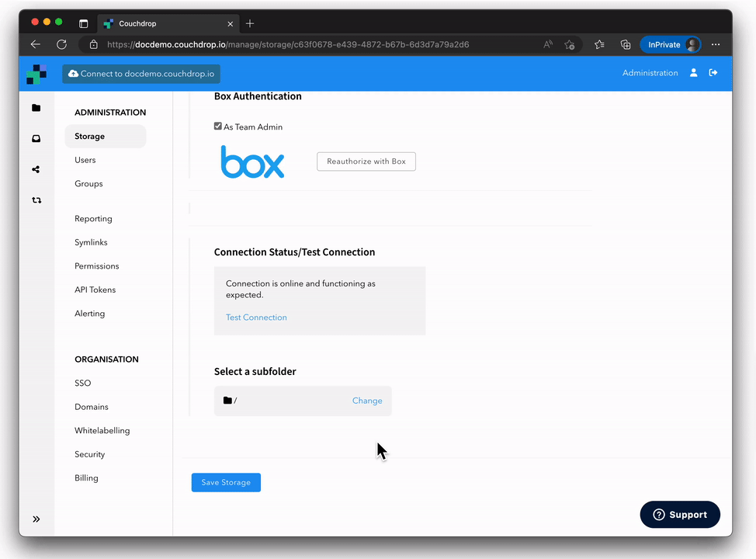The width and height of the screenshot is (756, 559).
Task: Open the Inbox icon in left rail
Action: (x=36, y=138)
